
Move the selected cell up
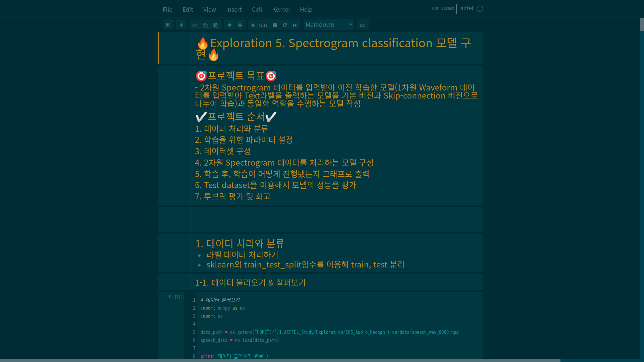point(229,25)
